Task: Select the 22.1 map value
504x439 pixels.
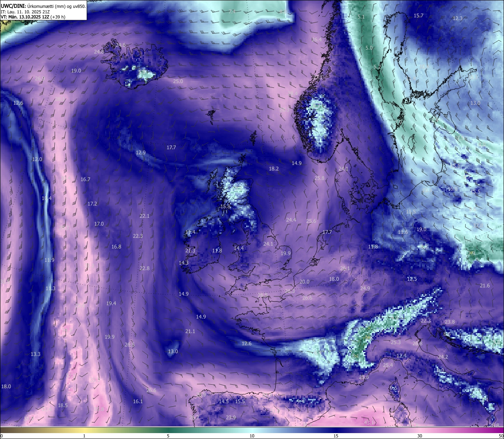Action: click(145, 216)
